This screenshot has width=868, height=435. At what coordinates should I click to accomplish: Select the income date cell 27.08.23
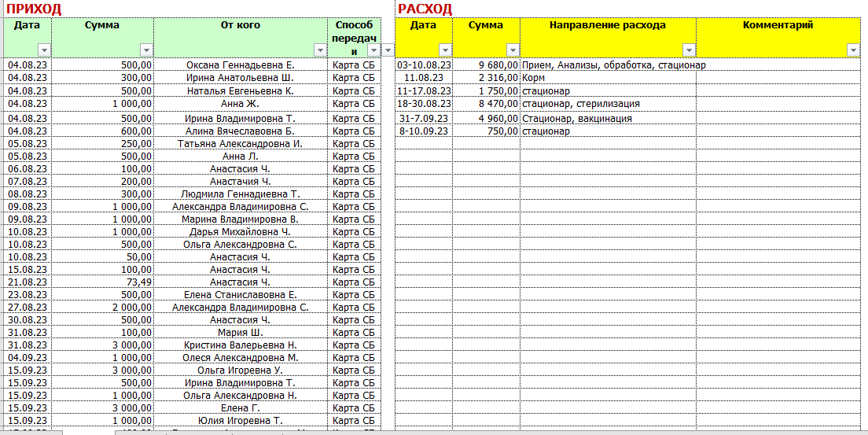[28, 307]
